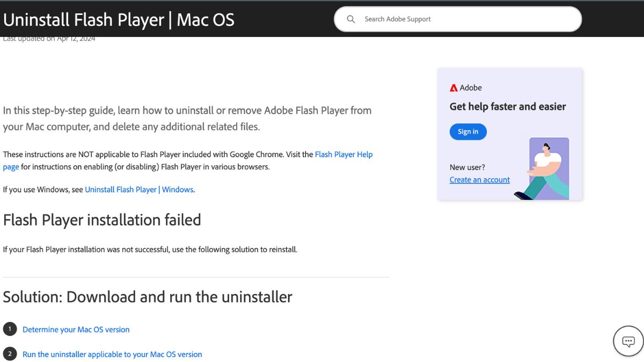Select step 2 numbered circle

[9, 354]
